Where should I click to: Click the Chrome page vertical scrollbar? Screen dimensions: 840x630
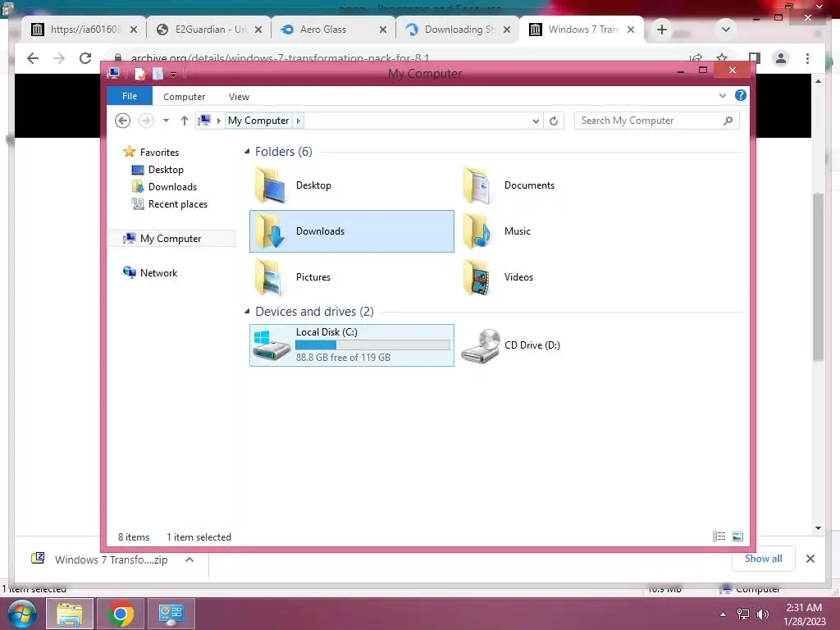(x=818, y=279)
